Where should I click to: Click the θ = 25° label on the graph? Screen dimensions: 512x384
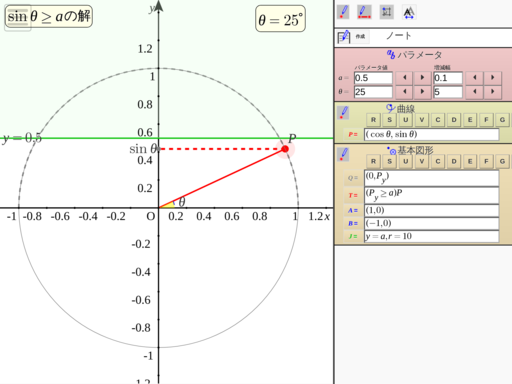[280, 19]
